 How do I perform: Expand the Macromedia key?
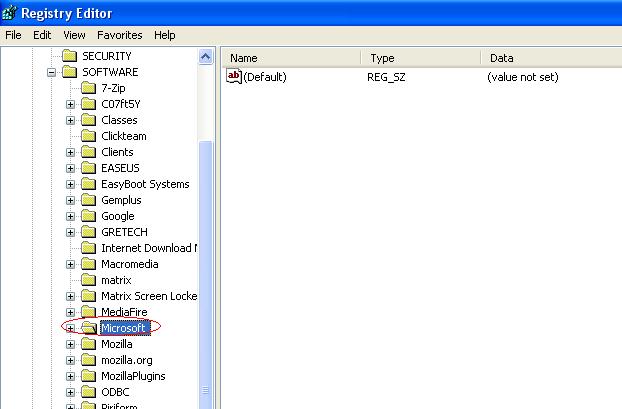click(x=71, y=264)
